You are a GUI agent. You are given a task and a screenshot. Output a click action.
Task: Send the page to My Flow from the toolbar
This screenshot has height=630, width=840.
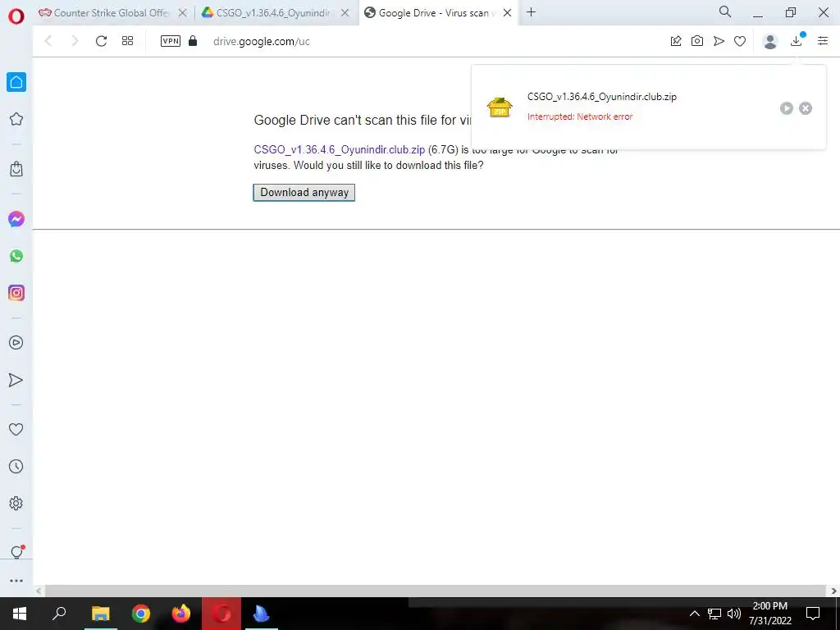pos(719,41)
